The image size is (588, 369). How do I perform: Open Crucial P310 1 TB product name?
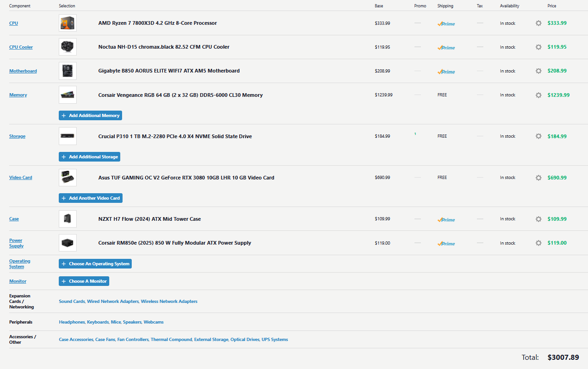175,136
